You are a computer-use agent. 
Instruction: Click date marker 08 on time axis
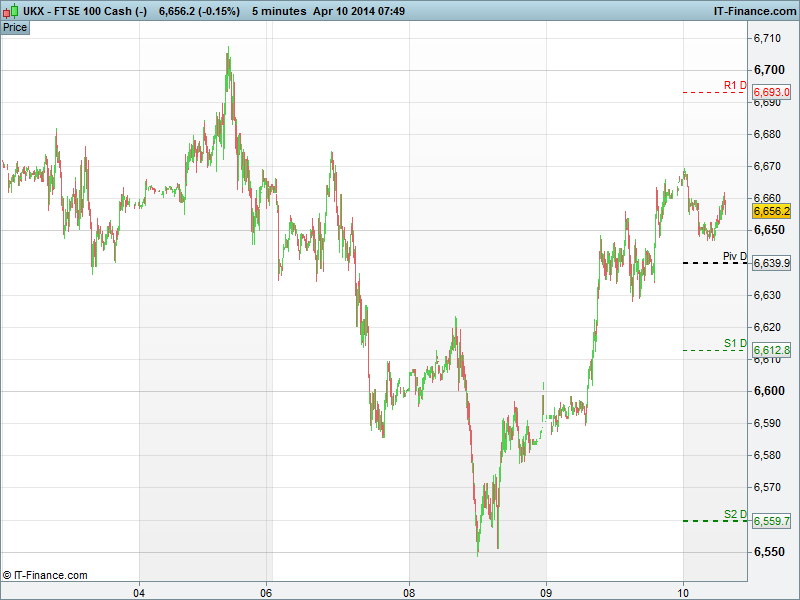409,591
